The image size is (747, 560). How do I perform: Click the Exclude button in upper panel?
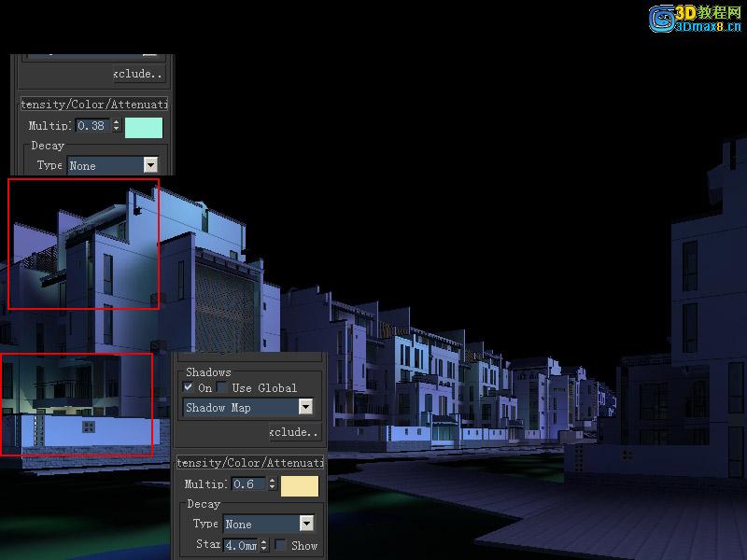[x=139, y=74]
